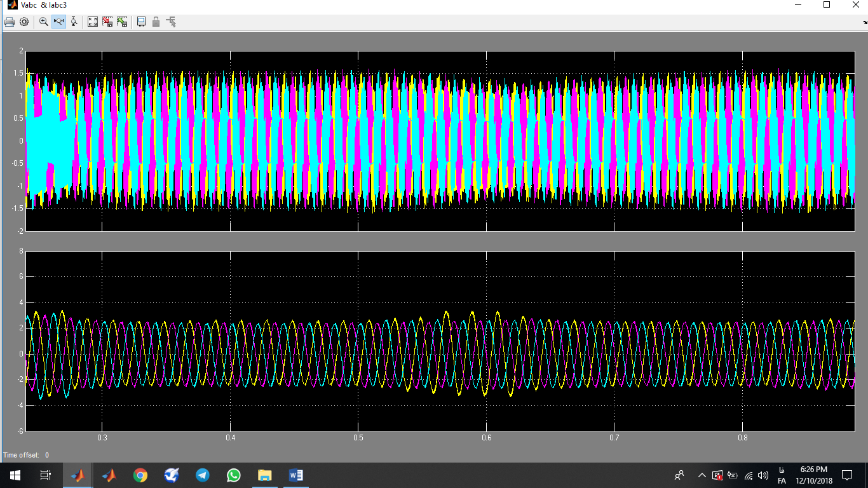Toggle the Zoom X-axis tool
Viewport: 868px width, 488px height.
[59, 22]
